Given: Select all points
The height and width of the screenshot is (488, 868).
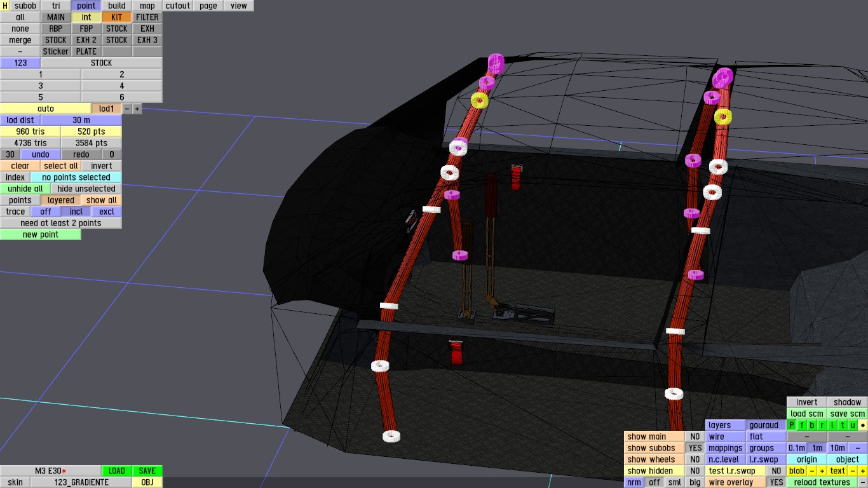Looking at the screenshot, I should click(61, 166).
